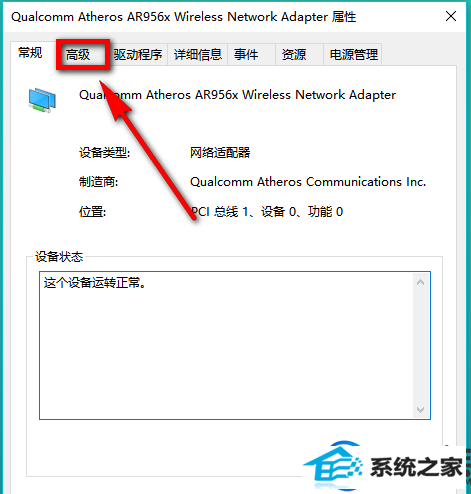Click the Qualcomm Atheros Communications Inc. manufacturer text
The height and width of the screenshot is (494, 471).
click(x=308, y=182)
